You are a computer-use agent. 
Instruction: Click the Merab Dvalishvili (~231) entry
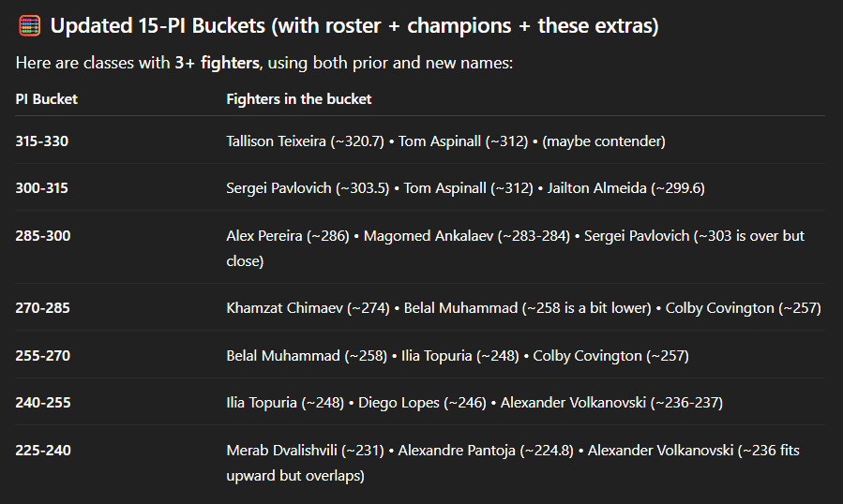305,451
